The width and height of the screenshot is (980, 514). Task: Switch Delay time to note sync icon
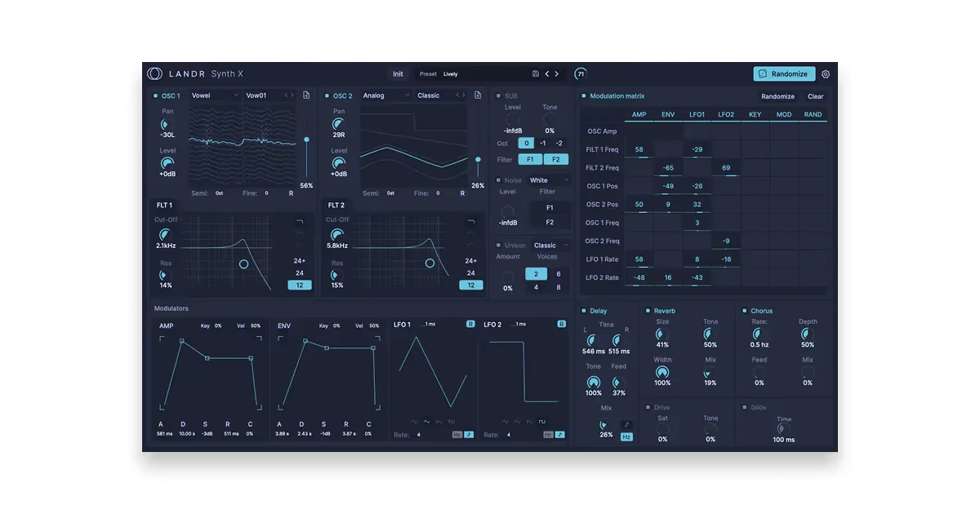tap(626, 424)
